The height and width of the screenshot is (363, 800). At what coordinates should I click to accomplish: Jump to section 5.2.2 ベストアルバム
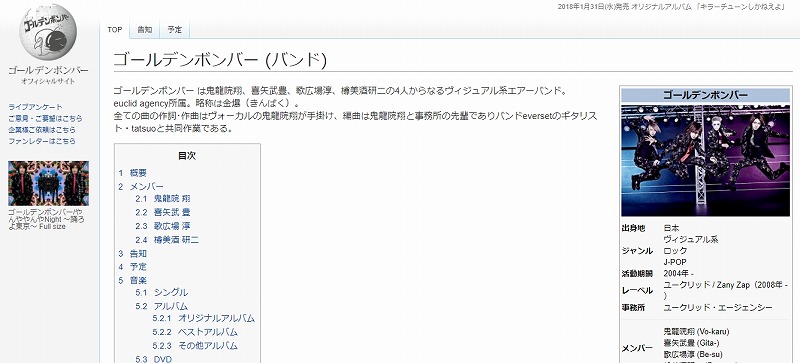195,332
